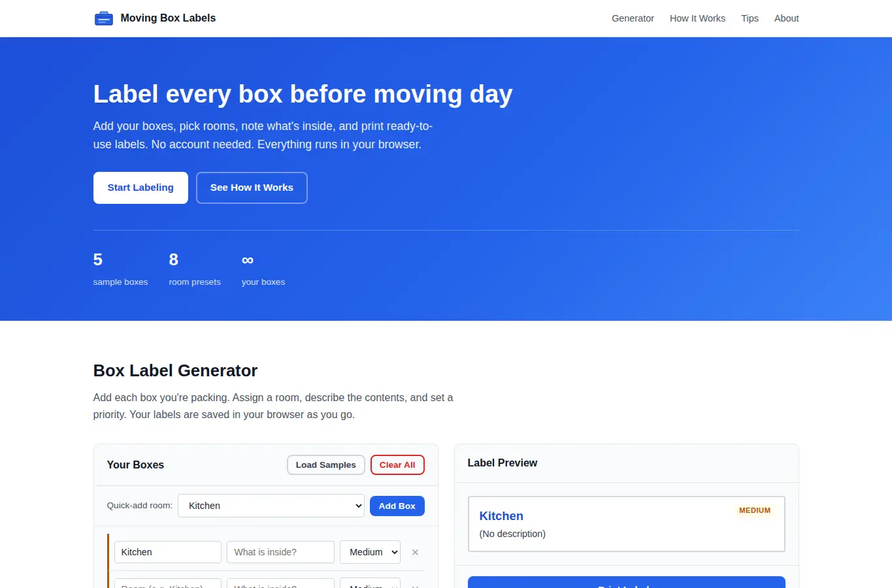Click the 'Box Label Generator' heading

(175, 370)
